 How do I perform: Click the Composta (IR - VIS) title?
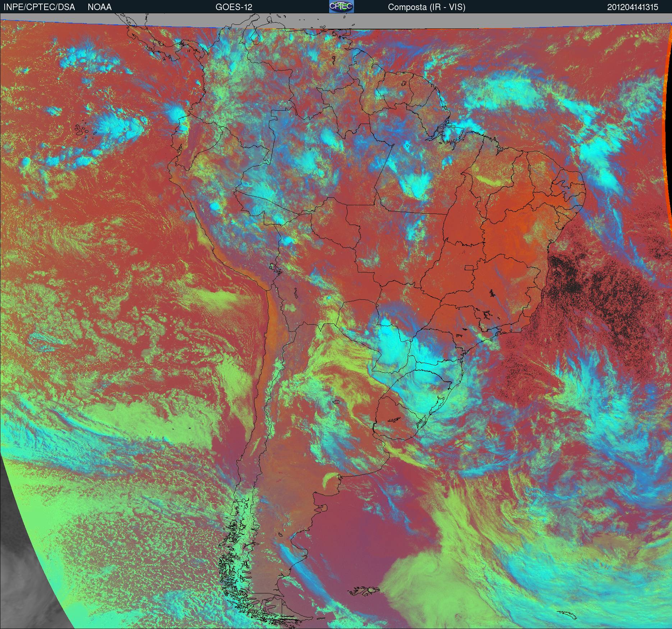427,7
